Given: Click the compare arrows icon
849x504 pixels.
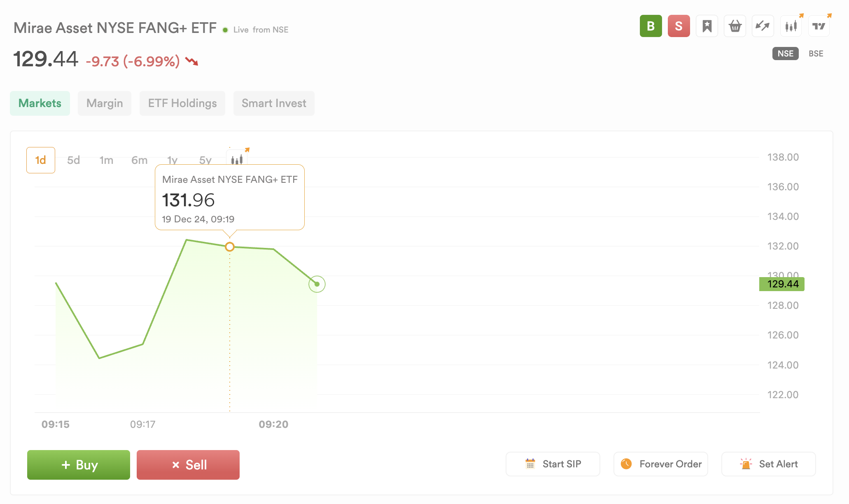Looking at the screenshot, I should (763, 26).
